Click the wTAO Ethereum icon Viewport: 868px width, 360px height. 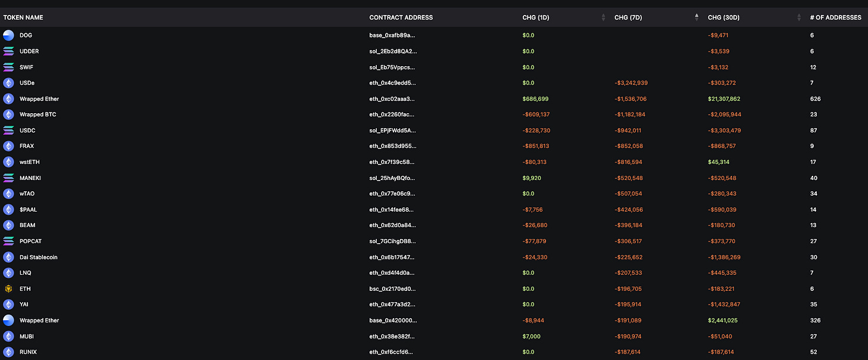tap(8, 194)
